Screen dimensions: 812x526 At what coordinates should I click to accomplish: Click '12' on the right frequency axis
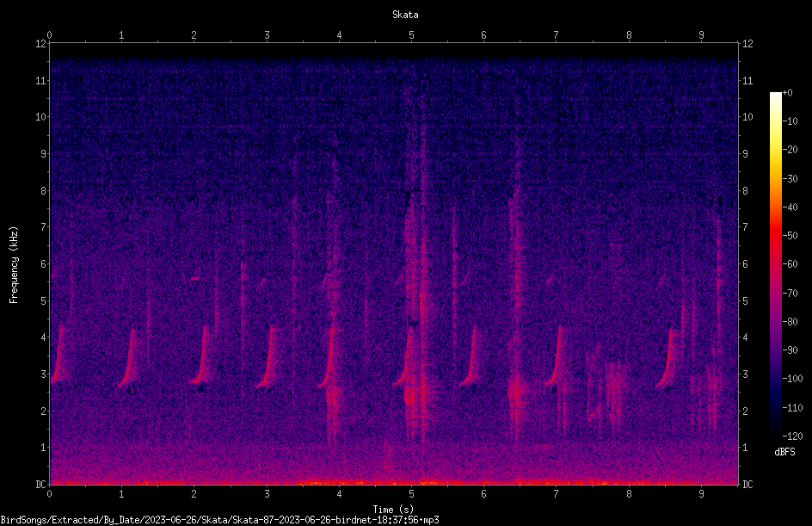pyautogui.click(x=747, y=44)
